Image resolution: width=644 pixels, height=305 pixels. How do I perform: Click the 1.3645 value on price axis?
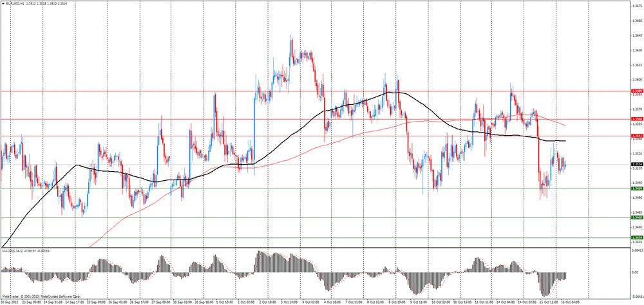[637, 35]
